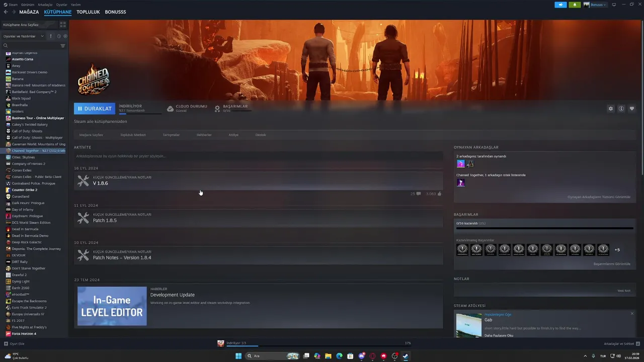Open game information icon
This screenshot has height=362, width=644.
point(621,109)
